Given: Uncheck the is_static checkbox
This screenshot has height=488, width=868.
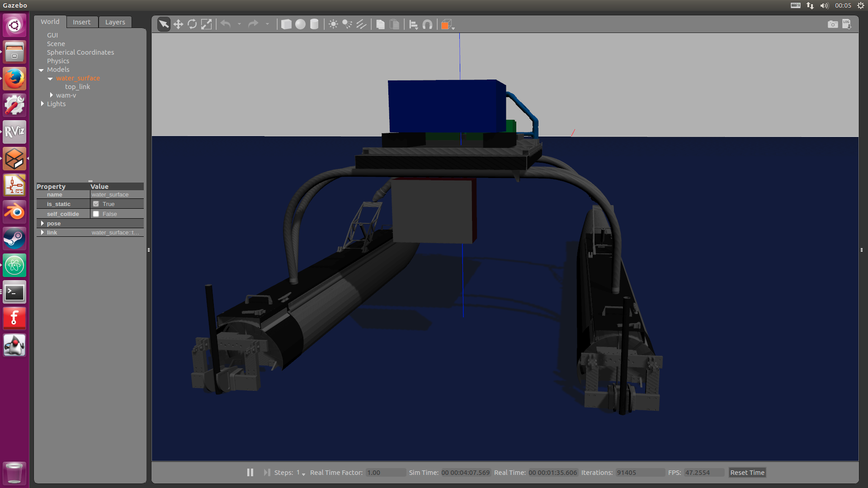Looking at the screenshot, I should [96, 204].
